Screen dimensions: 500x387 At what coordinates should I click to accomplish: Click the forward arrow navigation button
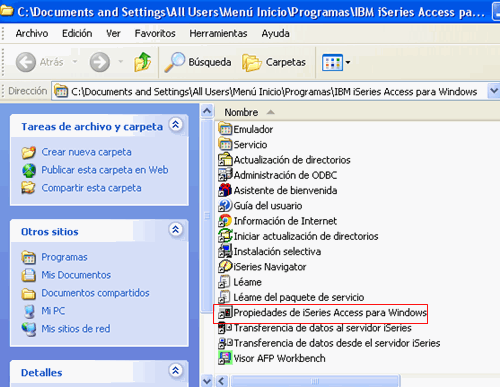[100, 62]
